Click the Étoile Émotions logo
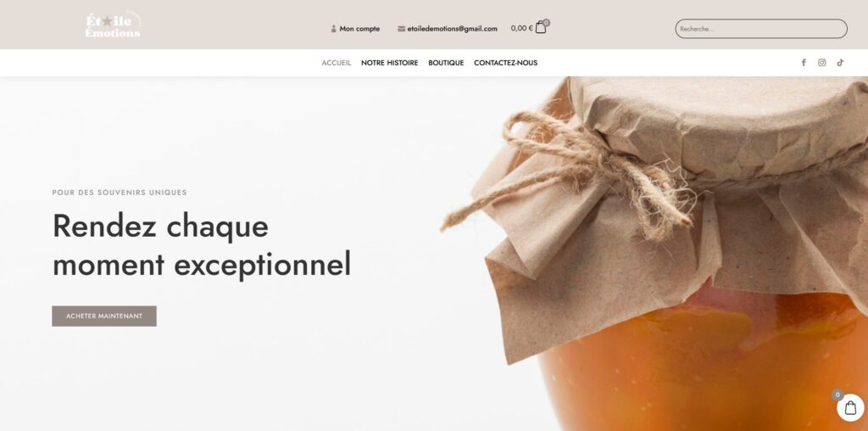 click(114, 25)
